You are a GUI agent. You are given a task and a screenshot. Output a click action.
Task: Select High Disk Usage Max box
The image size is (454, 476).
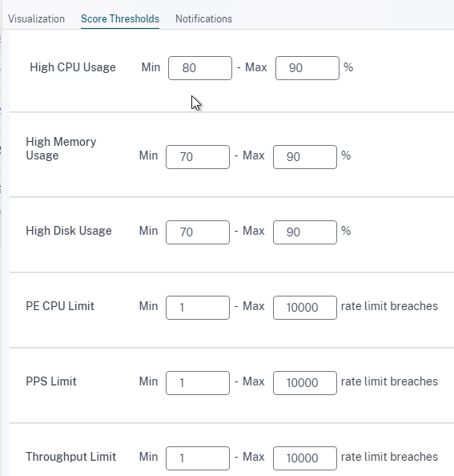pos(305,232)
